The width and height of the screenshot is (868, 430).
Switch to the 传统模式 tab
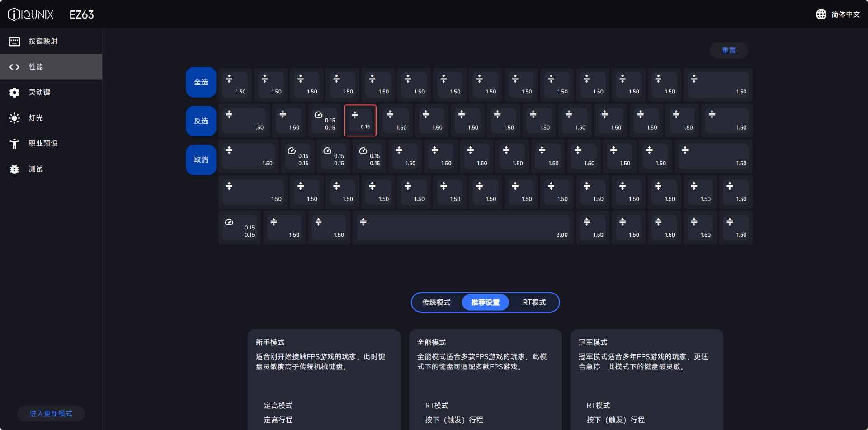click(436, 303)
